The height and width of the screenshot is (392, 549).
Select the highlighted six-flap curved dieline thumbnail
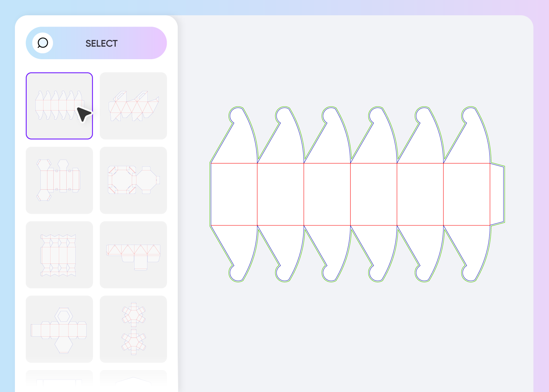point(59,106)
